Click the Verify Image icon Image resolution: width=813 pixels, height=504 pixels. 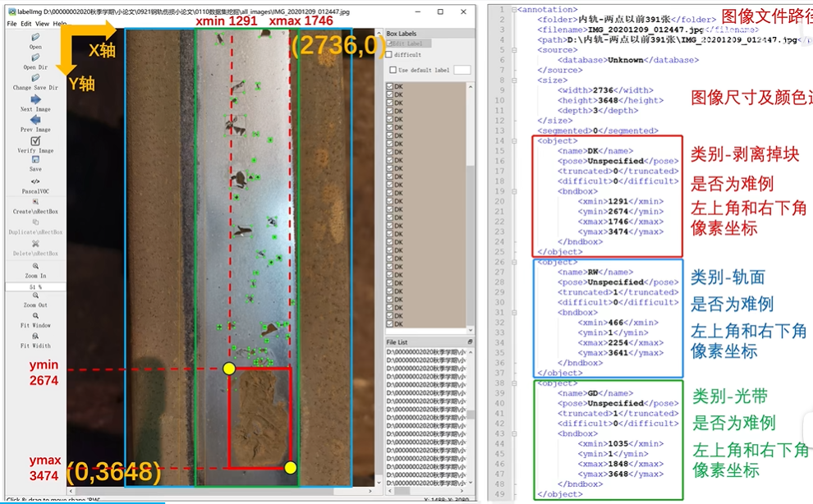tap(35, 141)
